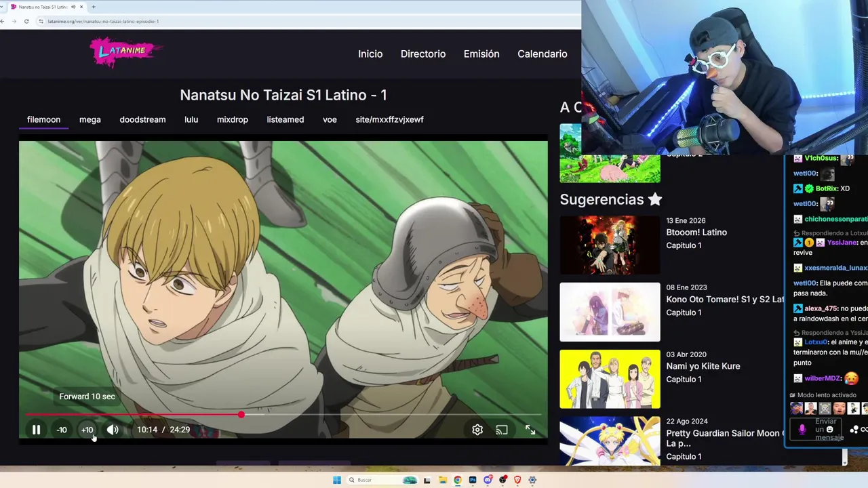Open the blue gear app in the taskbar

[532, 480]
